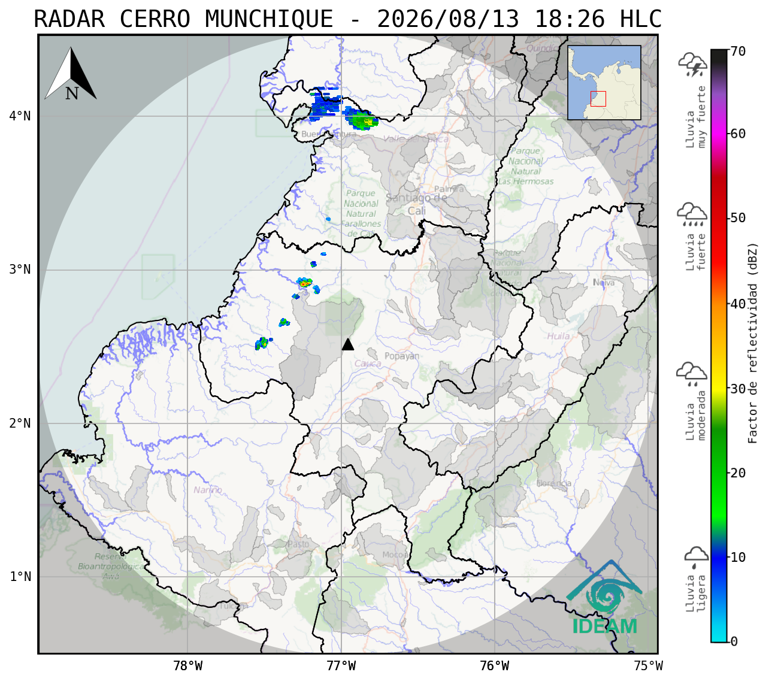The height and width of the screenshot is (681, 784).
Task: Click the red rectangle in the inset map
Action: (x=598, y=99)
